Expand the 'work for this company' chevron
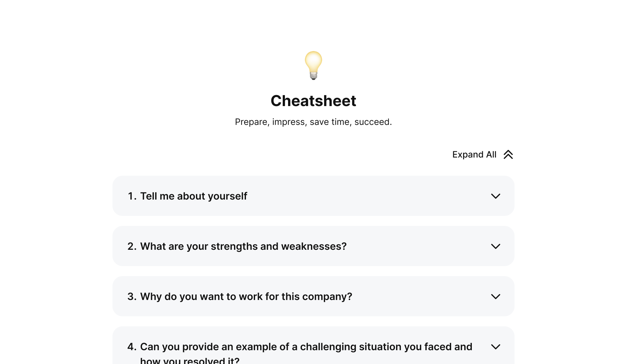Image resolution: width=627 pixels, height=364 pixels. pyautogui.click(x=495, y=297)
